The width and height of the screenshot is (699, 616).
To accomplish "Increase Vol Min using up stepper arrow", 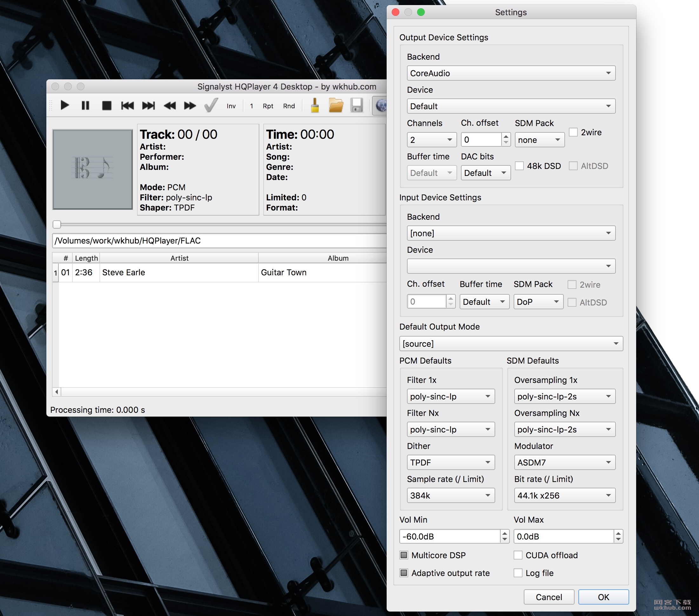I will point(505,533).
